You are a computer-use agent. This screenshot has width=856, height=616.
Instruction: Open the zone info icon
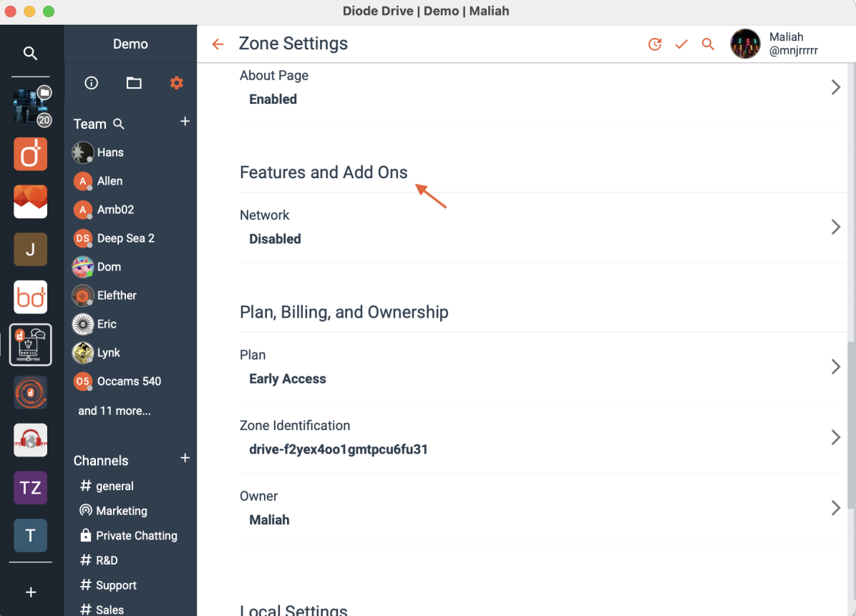coord(91,83)
